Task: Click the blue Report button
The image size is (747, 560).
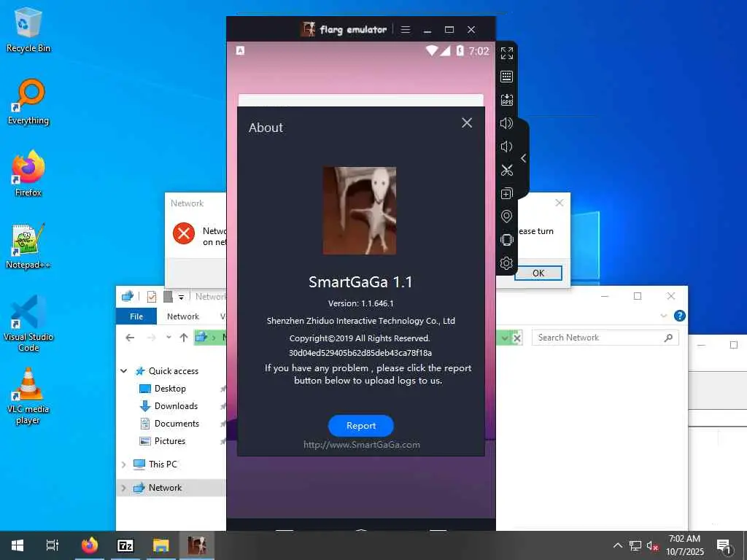Action: pyautogui.click(x=361, y=426)
